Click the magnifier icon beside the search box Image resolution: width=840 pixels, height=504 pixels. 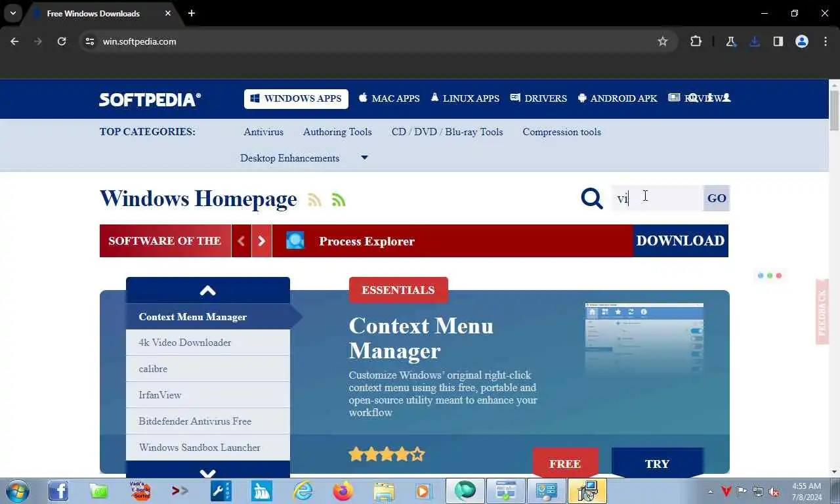click(591, 198)
